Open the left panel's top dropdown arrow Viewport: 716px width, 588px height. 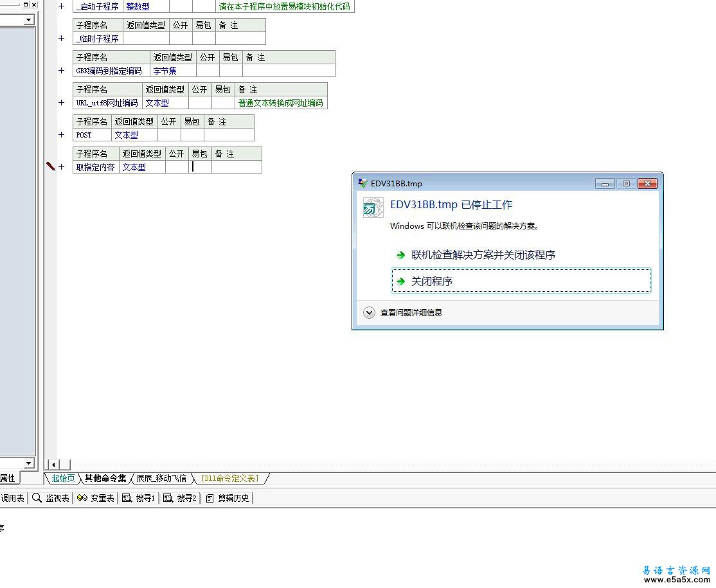[x=29, y=20]
